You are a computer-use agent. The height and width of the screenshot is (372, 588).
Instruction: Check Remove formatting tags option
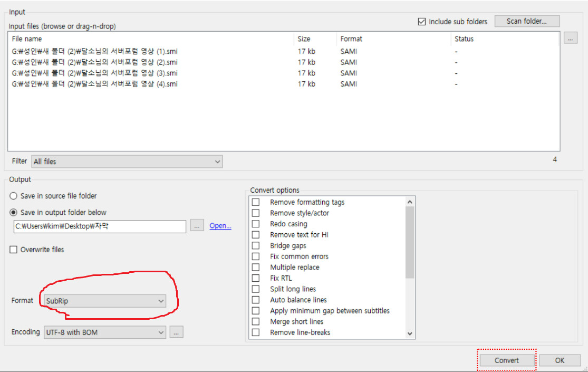point(256,202)
